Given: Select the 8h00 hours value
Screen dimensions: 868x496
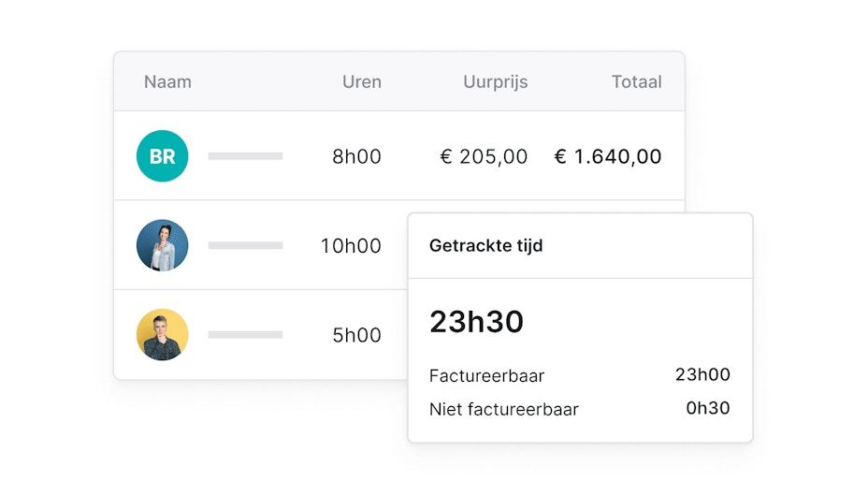Looking at the screenshot, I should coord(356,156).
